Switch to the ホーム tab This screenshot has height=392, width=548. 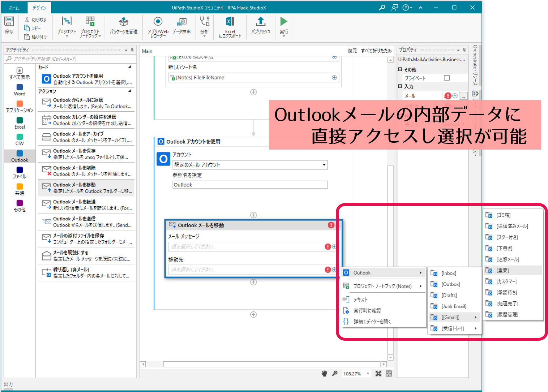(14, 8)
